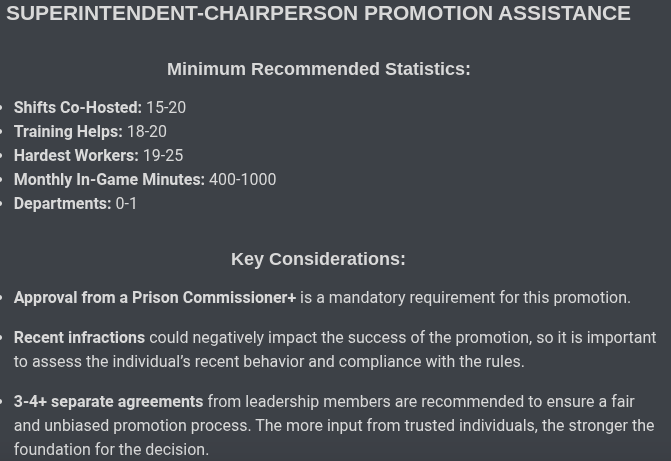This screenshot has width=671, height=461.
Task: Click the Hardest Workers label
Action: 76,155
